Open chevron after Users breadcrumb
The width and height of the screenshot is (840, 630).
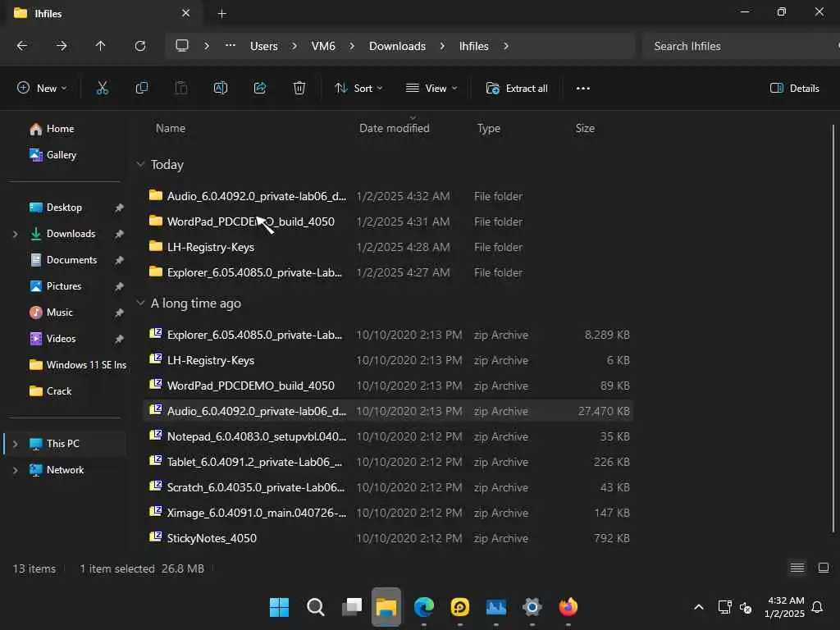(x=294, y=46)
